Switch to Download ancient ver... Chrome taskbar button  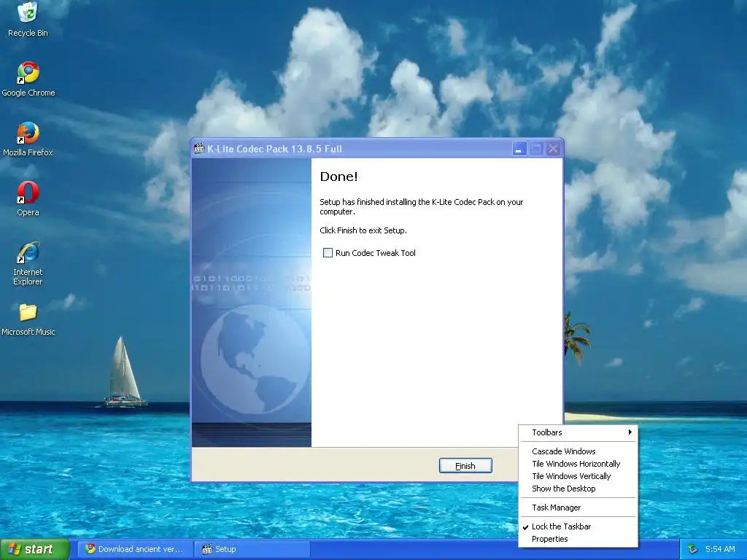click(x=135, y=549)
